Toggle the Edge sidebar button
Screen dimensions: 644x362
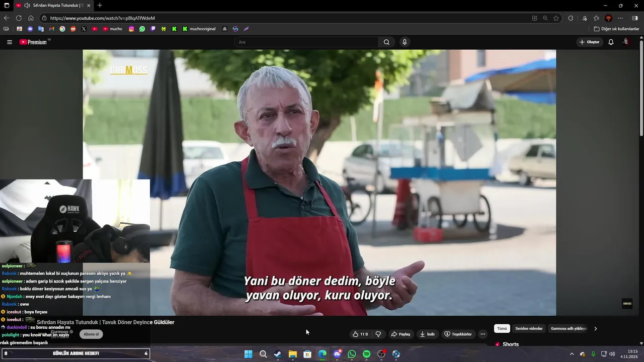click(x=635, y=18)
